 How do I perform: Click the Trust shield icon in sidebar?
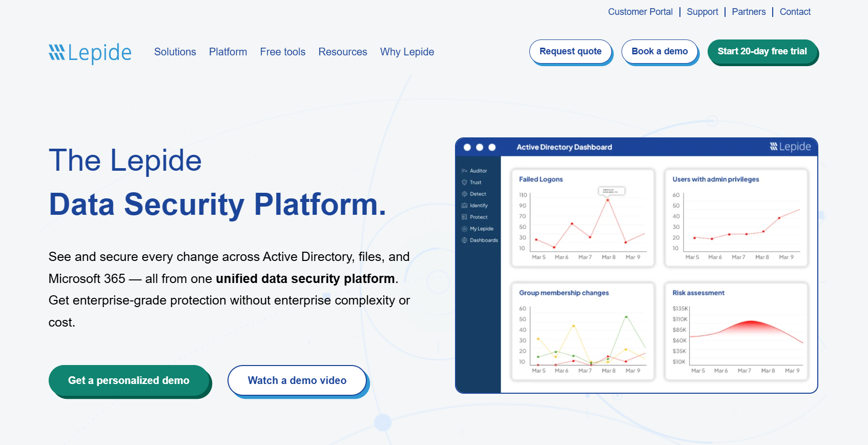coord(464,183)
